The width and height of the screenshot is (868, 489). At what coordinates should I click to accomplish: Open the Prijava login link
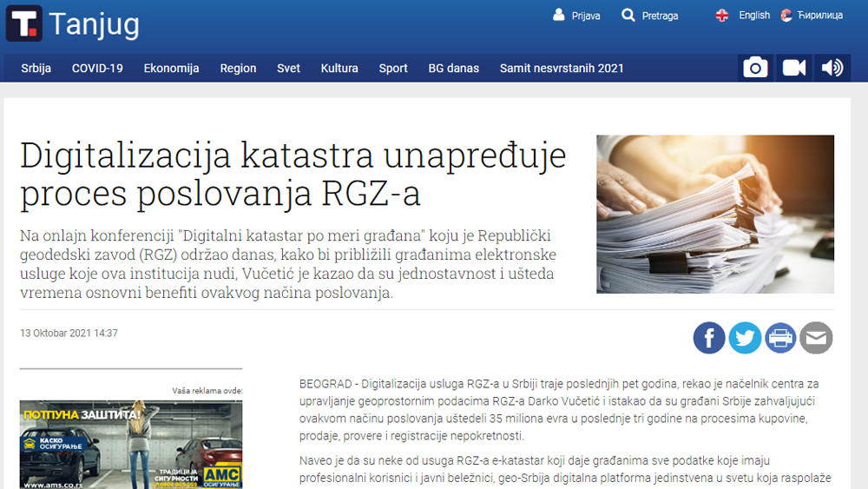[x=586, y=16]
